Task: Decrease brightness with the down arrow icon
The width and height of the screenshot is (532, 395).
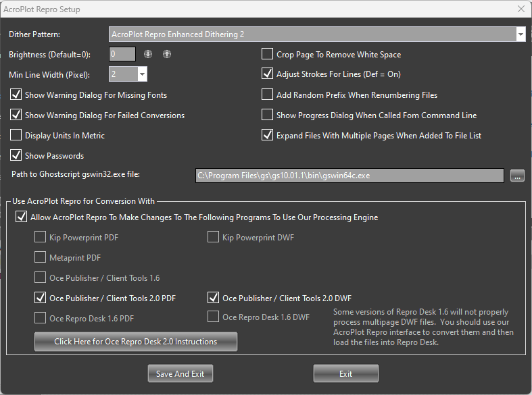Action: (148, 54)
